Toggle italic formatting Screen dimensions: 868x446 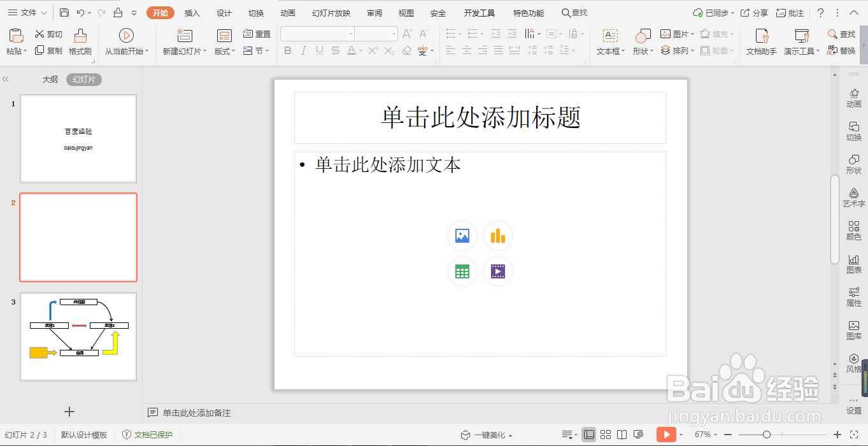303,51
